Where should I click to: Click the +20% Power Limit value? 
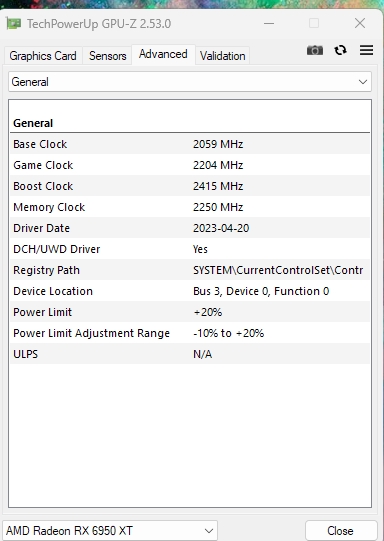208,313
